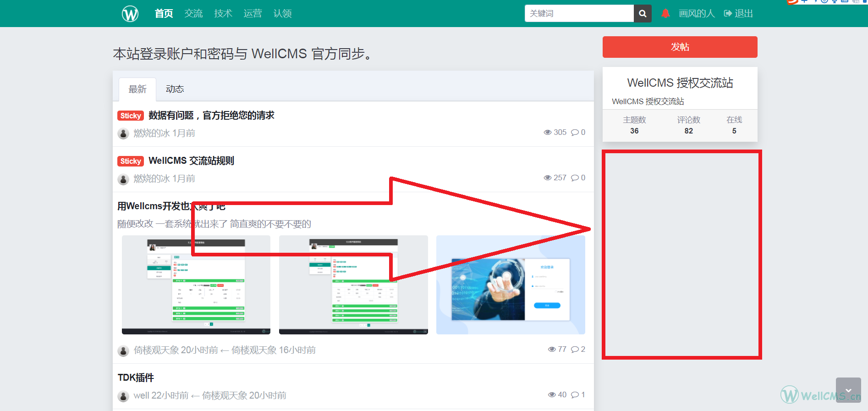Click the eye icon next to 40 views
This screenshot has width=868, height=411.
(552, 394)
